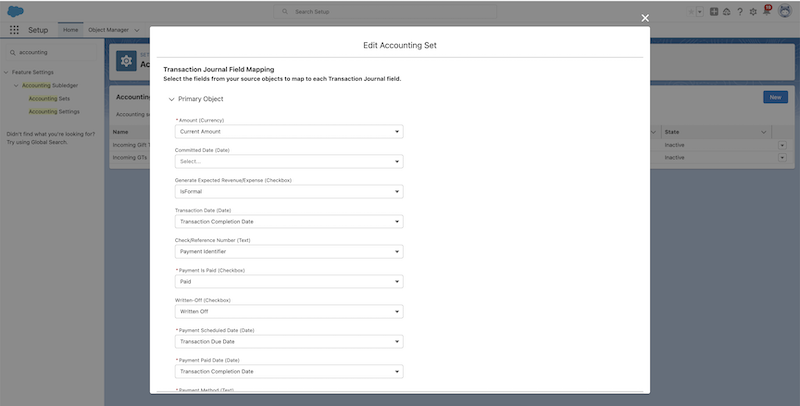Open the App Launcher grid icon
Screen dimensions: 800x406
tap(14, 30)
